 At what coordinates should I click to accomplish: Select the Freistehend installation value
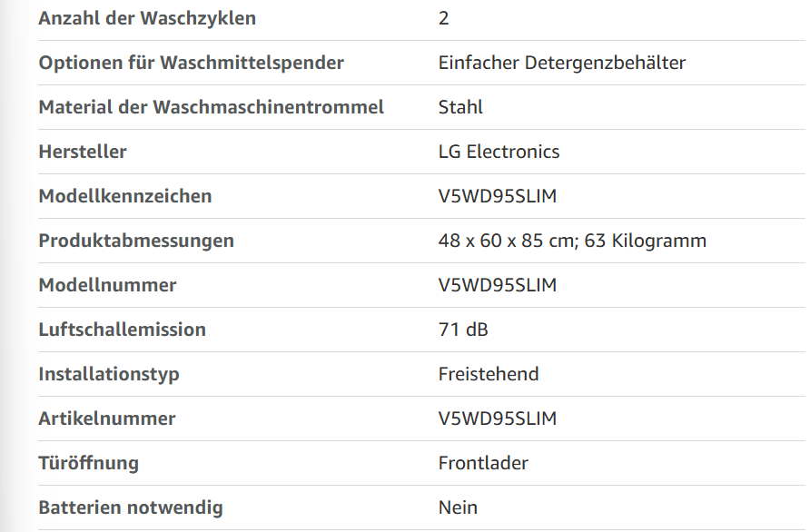coord(489,374)
